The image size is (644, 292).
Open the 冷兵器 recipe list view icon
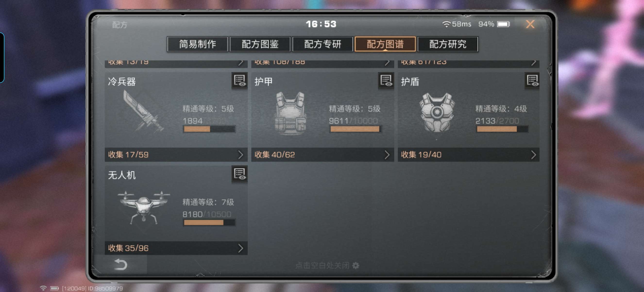point(239,80)
